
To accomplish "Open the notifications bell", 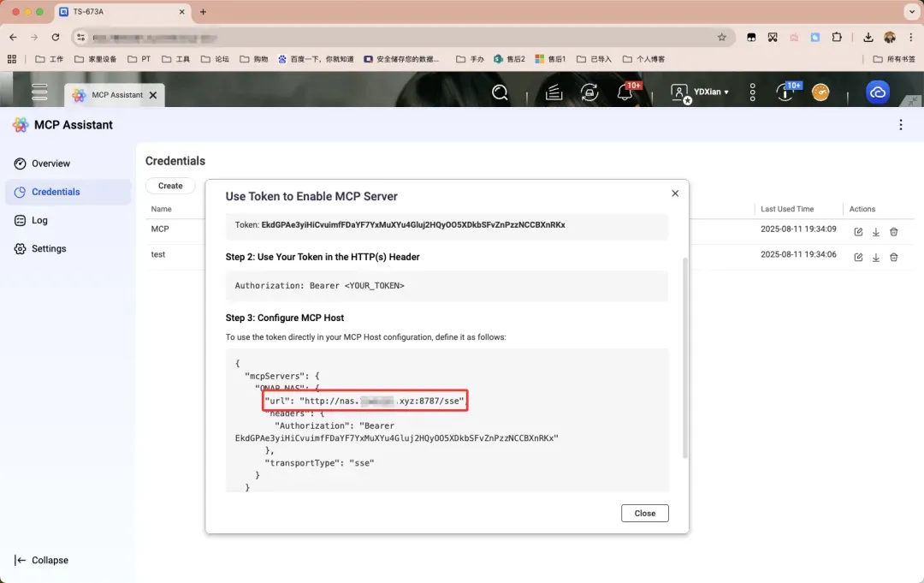I will click(x=625, y=92).
